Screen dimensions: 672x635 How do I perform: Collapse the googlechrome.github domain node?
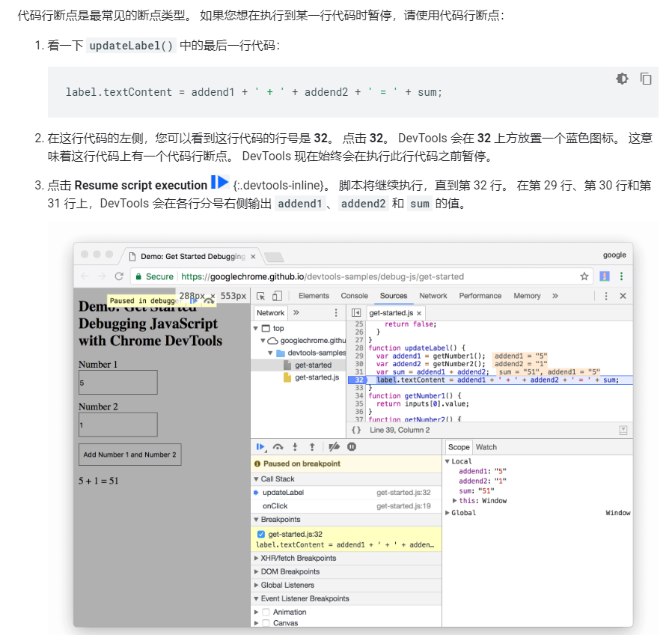pyautogui.click(x=263, y=341)
